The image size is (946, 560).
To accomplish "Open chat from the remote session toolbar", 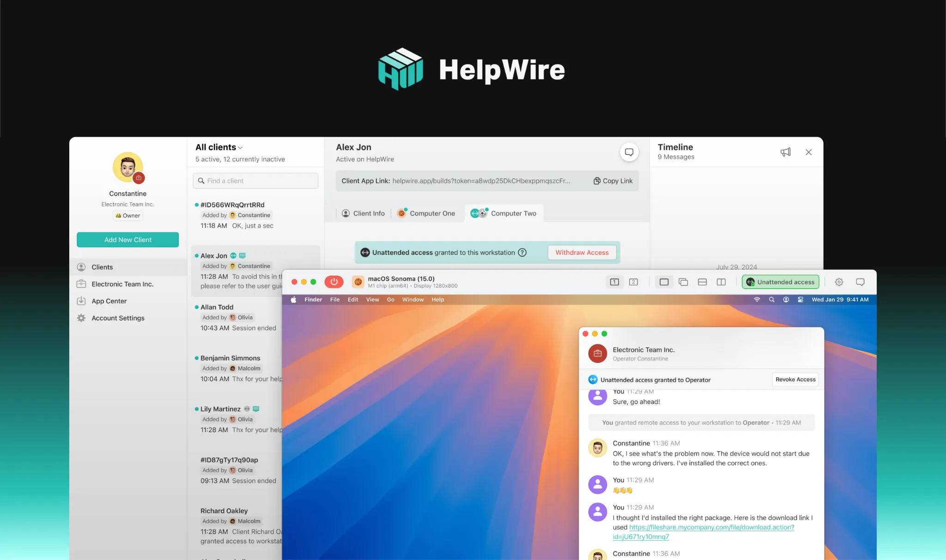I will (x=860, y=282).
